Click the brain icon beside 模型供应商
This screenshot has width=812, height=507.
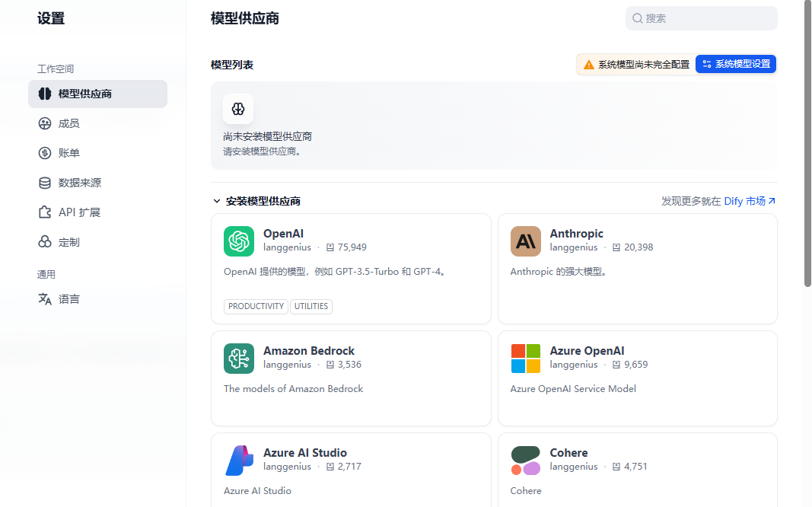45,94
